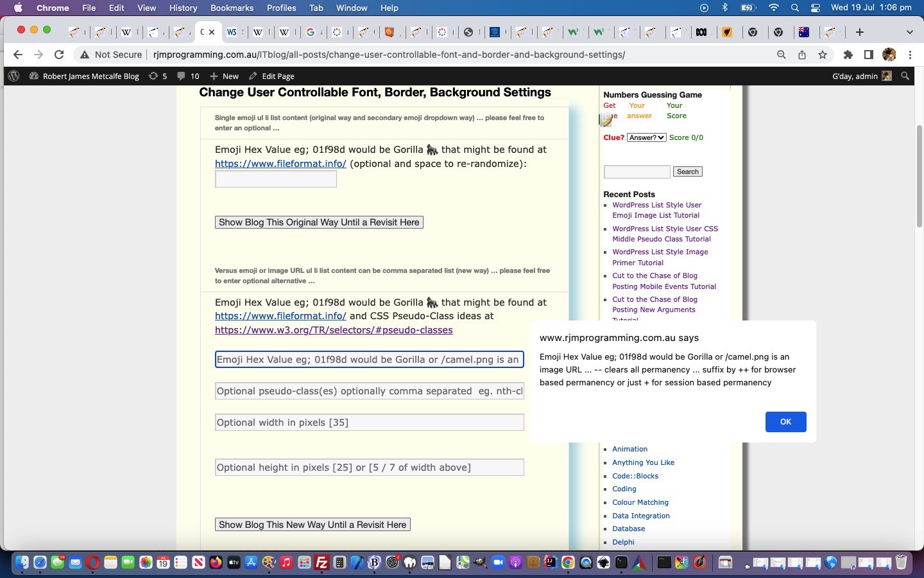Click Edit Page in admin bar
This screenshot has height=578, width=924.
271,76
